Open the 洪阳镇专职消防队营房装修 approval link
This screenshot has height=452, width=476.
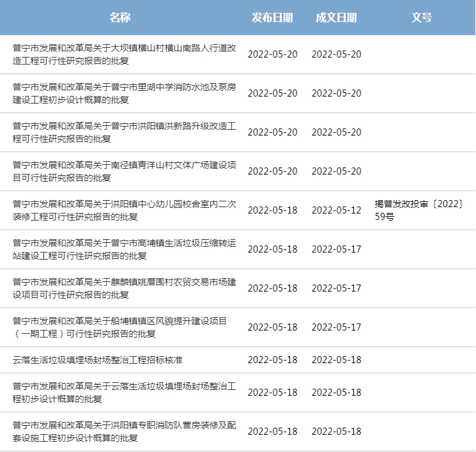tap(125, 432)
